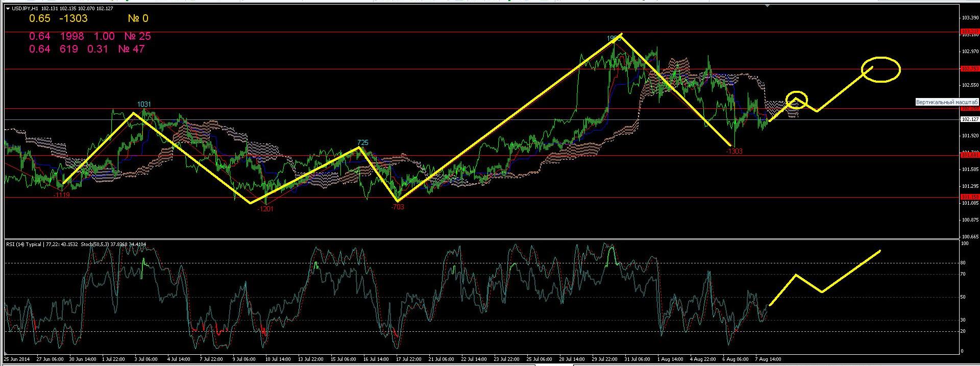The image size is (980, 366).
Task: Click the triangle beside the USDJPY,H1 title
Action: 9,9
